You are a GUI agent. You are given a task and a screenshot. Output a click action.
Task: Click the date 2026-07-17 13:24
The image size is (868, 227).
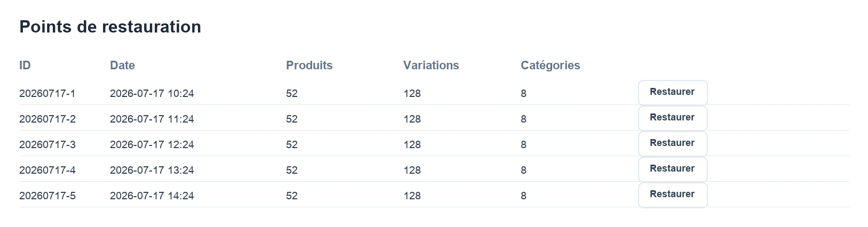point(152,171)
